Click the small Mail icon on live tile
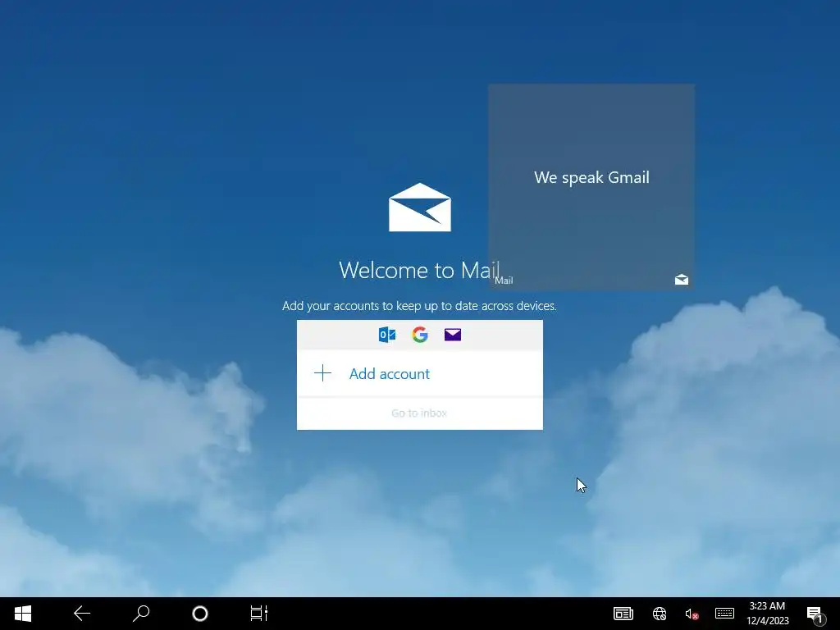The image size is (840, 630). (x=682, y=280)
